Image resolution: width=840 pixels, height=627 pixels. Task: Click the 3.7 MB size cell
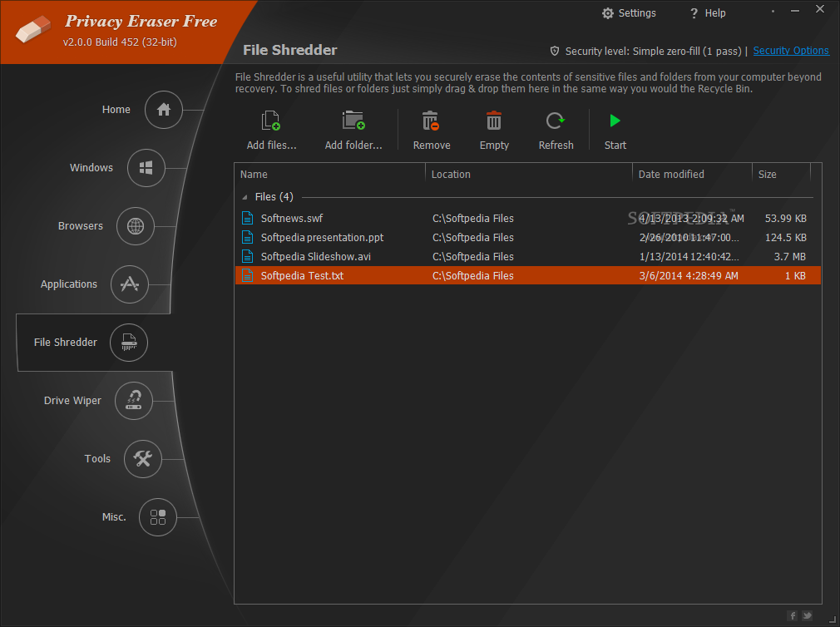pyautogui.click(x=789, y=257)
